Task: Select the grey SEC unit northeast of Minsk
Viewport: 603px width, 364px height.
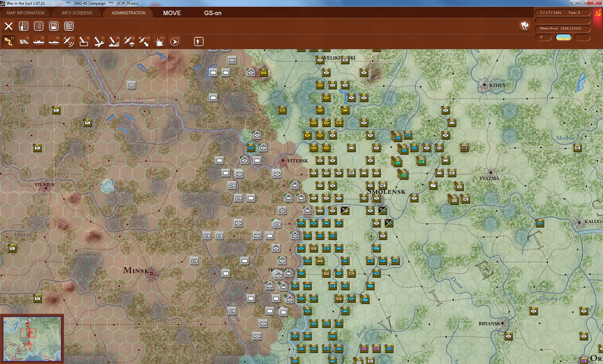Action: [x=194, y=261]
